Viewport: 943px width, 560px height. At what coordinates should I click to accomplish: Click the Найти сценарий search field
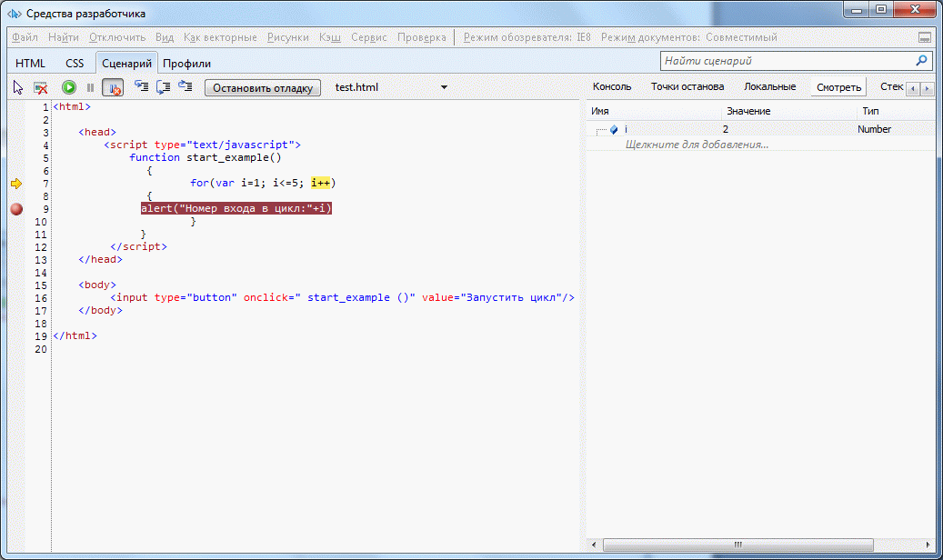787,61
